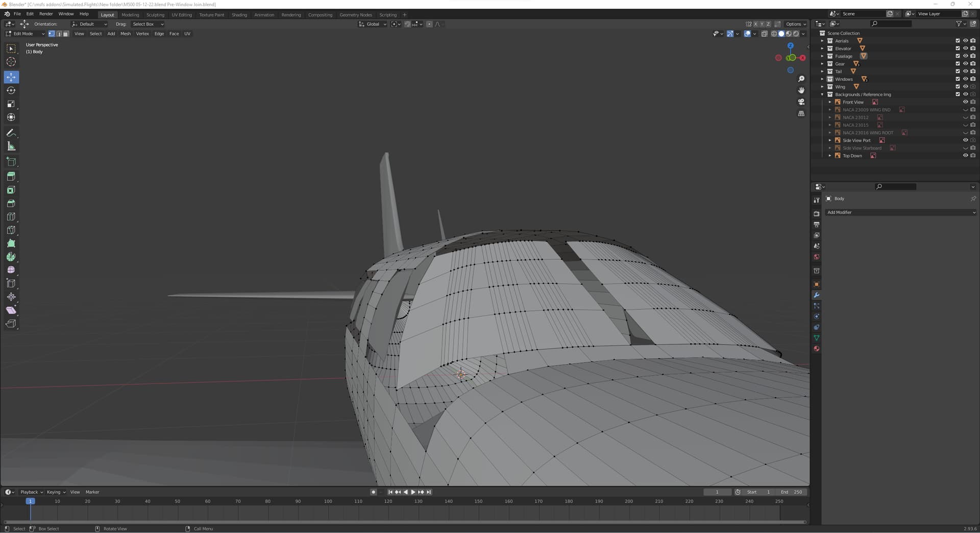The height and width of the screenshot is (533, 980).
Task: Open the Render properties tab icon
Action: [817, 214]
